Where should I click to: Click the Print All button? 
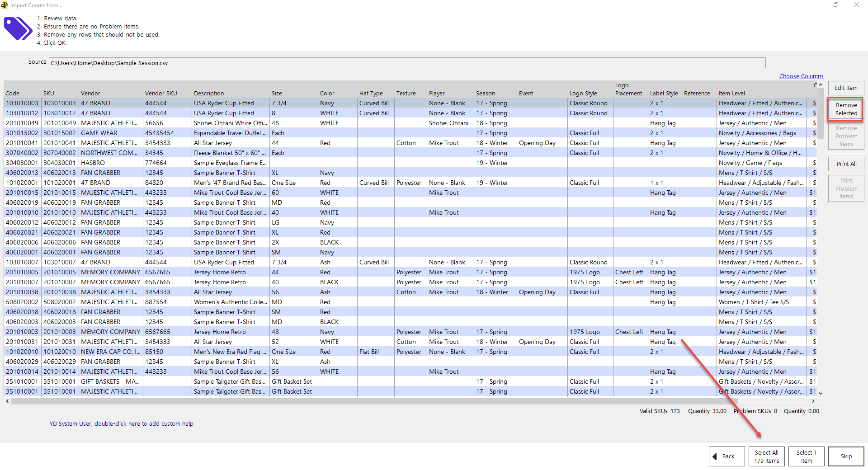tap(846, 164)
